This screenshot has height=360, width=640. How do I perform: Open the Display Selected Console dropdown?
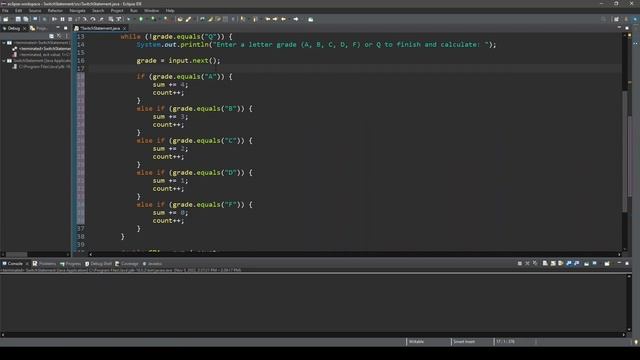595,264
